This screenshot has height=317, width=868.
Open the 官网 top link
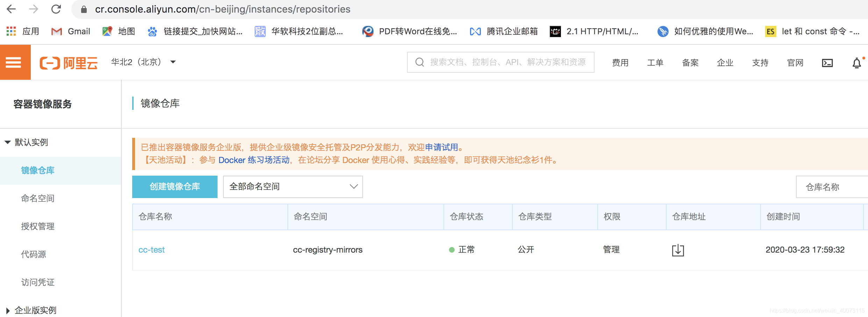click(795, 63)
